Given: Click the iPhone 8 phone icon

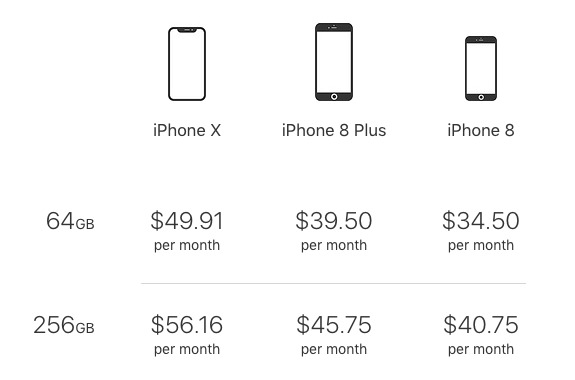Looking at the screenshot, I should tap(481, 69).
